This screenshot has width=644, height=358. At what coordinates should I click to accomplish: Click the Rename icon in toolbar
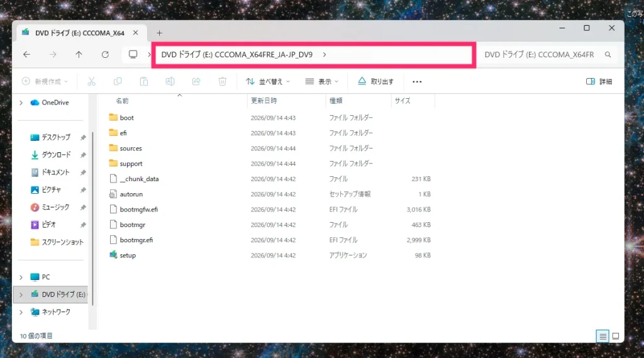pos(170,81)
